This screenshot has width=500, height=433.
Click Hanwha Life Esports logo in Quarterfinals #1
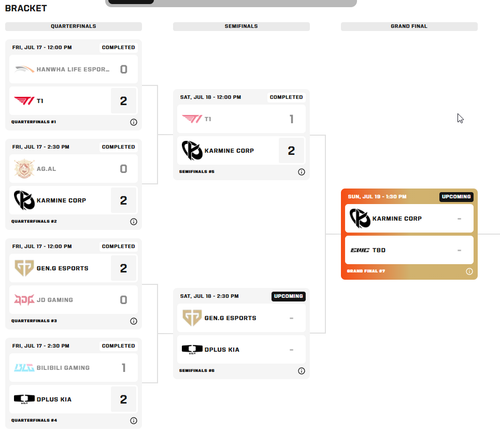(24, 69)
